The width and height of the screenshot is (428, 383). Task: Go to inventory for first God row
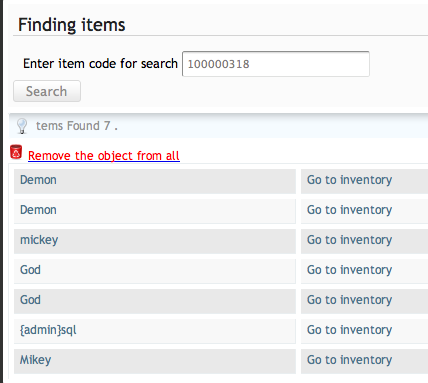[349, 270]
